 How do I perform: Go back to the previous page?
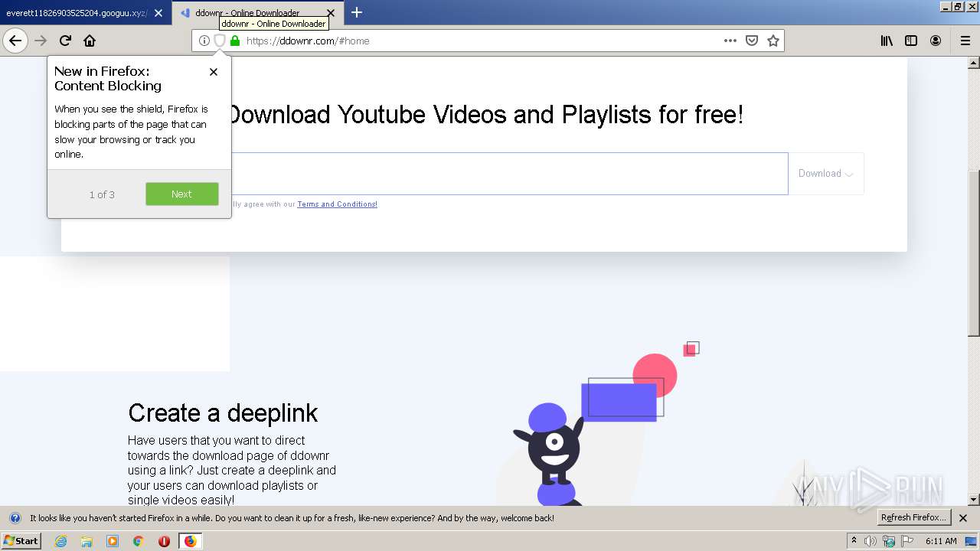[x=15, y=41]
